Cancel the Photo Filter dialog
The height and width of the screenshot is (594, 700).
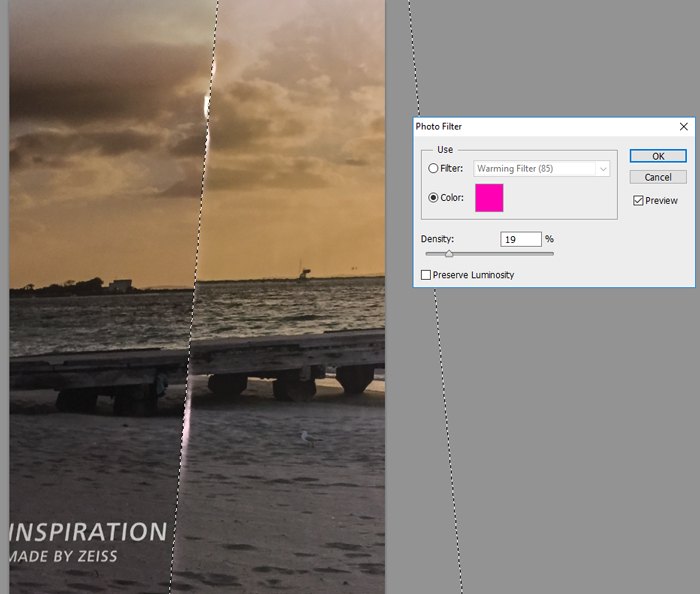[658, 177]
